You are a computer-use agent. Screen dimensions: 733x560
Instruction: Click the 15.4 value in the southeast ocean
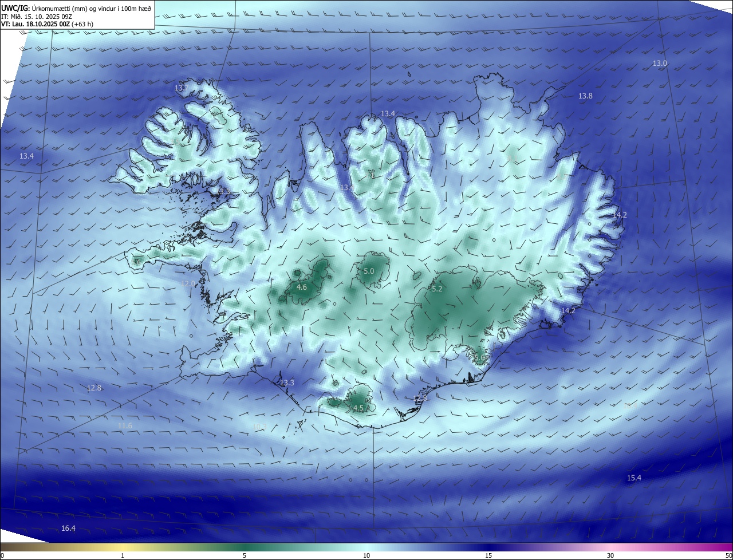click(634, 478)
